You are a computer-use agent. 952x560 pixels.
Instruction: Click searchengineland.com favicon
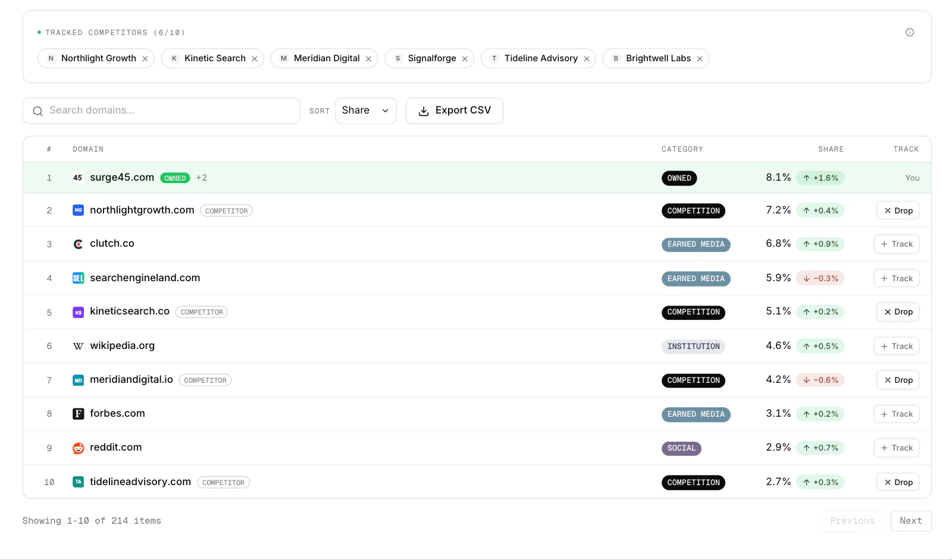click(78, 278)
